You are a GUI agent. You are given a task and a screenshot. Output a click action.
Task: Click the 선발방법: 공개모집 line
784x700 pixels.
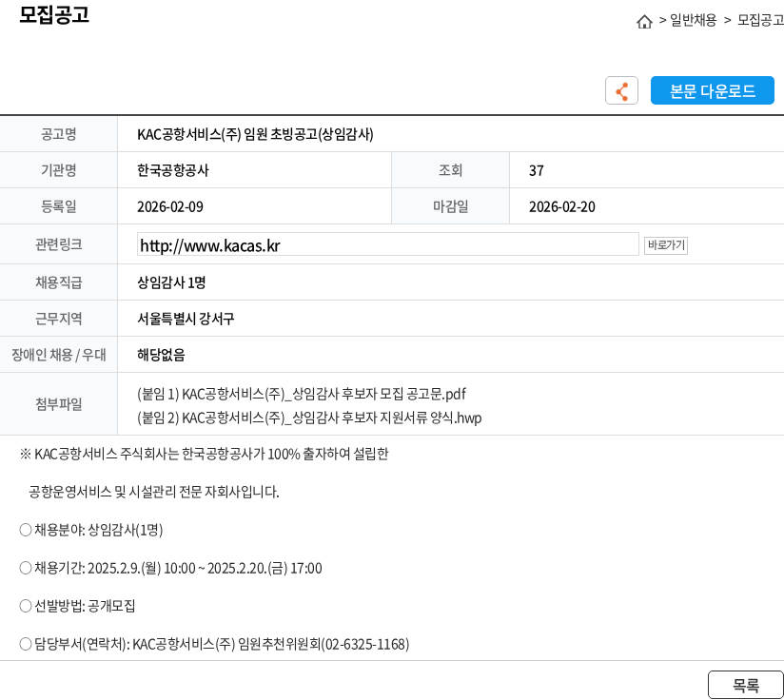(77, 606)
